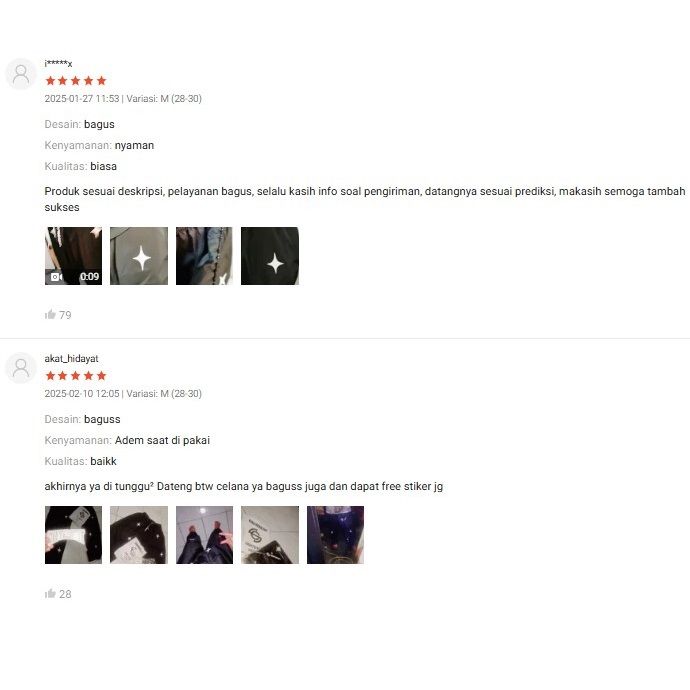
Task: Play the 0:09 review video thumbnail
Action: pos(73,256)
